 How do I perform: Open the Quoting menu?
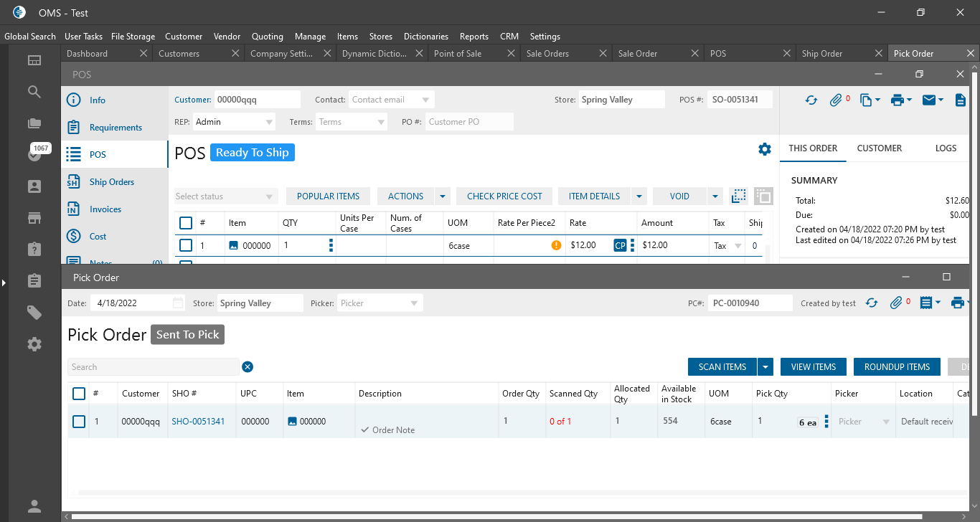(268, 37)
